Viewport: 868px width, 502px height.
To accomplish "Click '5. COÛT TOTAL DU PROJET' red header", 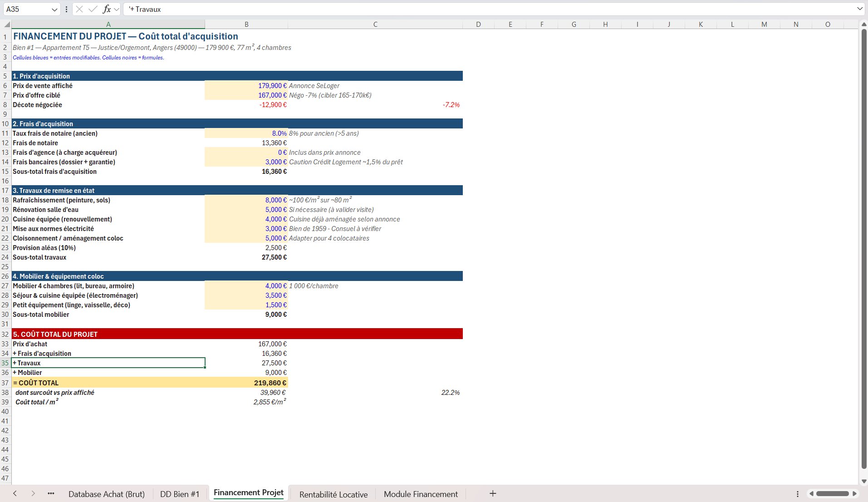I will [108, 334].
